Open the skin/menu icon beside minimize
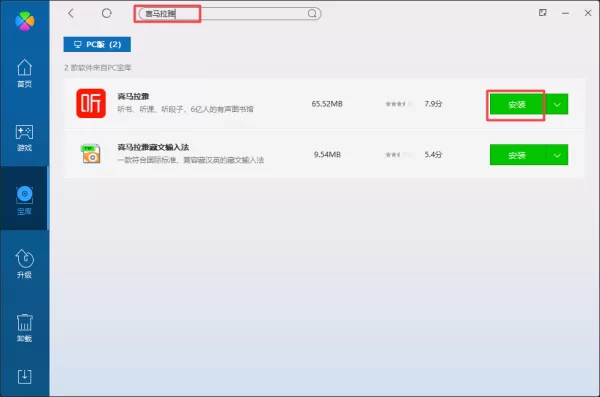 pos(543,13)
